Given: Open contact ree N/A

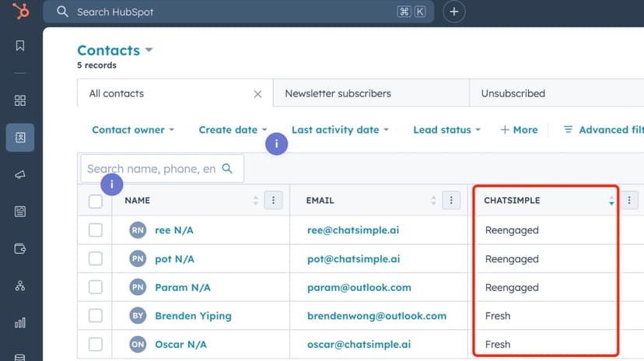Looking at the screenshot, I should [x=174, y=230].
